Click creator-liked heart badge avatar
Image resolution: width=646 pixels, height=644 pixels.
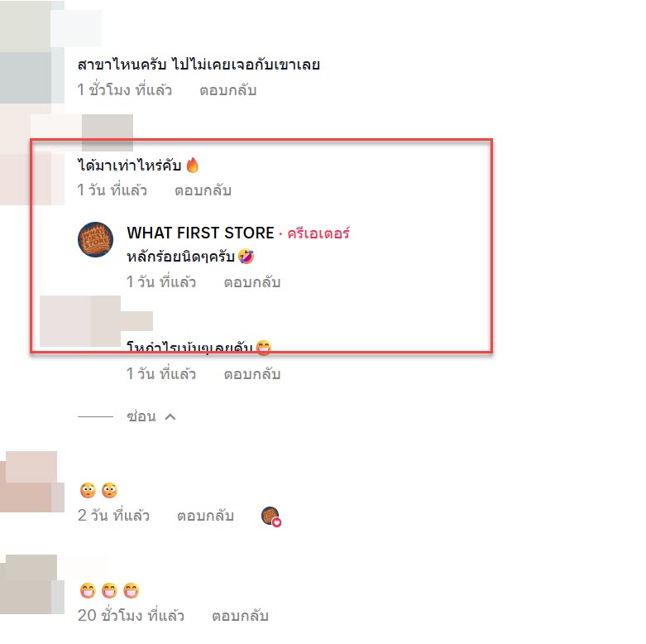coord(271,517)
